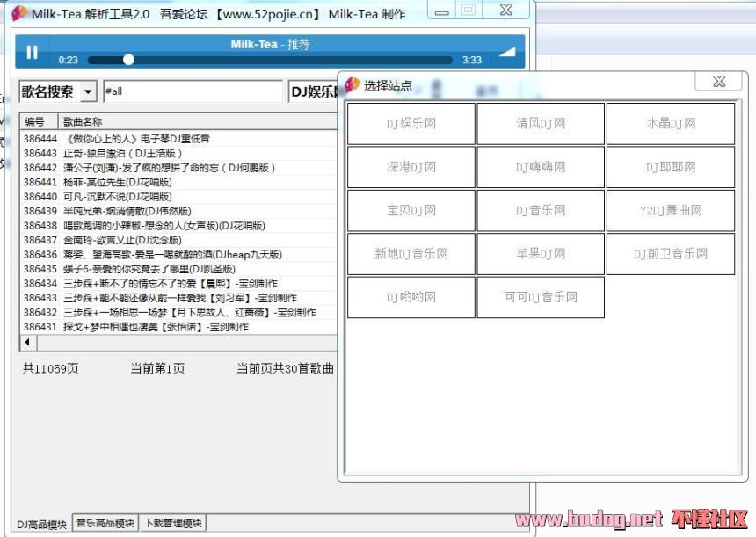This screenshot has width=756, height=537.
Task: Click the 共11059页 total pages label
Action: click(x=51, y=369)
